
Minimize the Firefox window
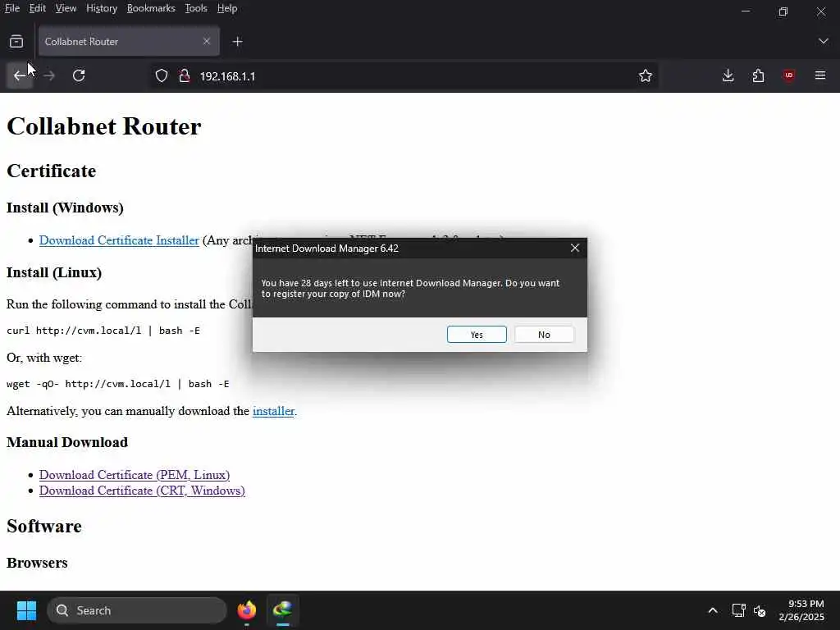point(745,11)
